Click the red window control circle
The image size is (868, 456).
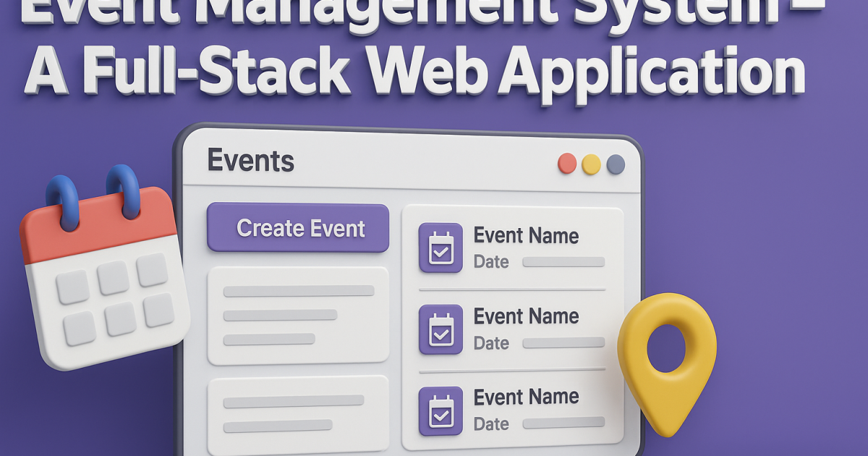pos(568,164)
